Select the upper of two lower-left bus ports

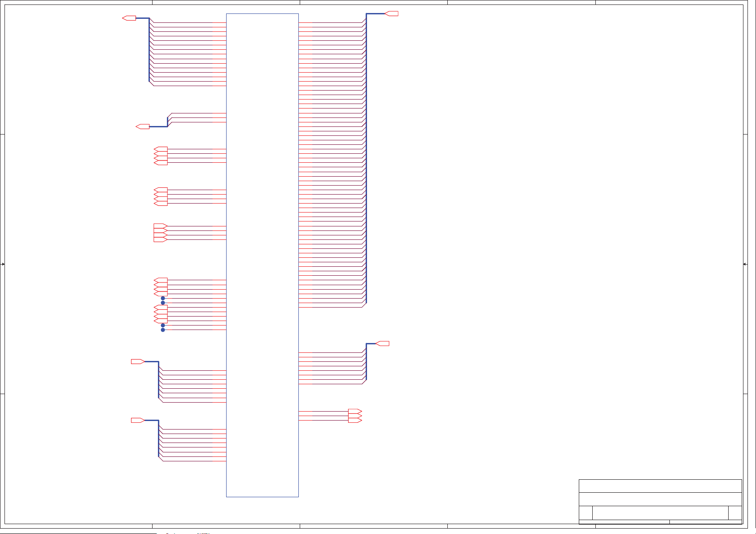point(138,361)
